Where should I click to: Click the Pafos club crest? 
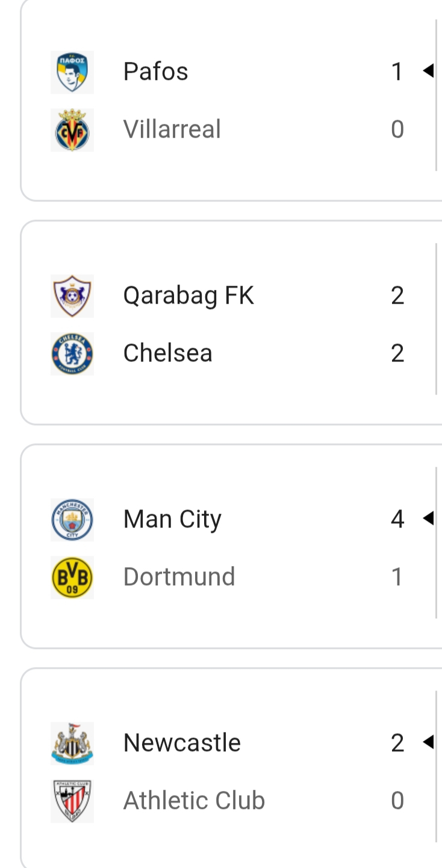coord(72,72)
